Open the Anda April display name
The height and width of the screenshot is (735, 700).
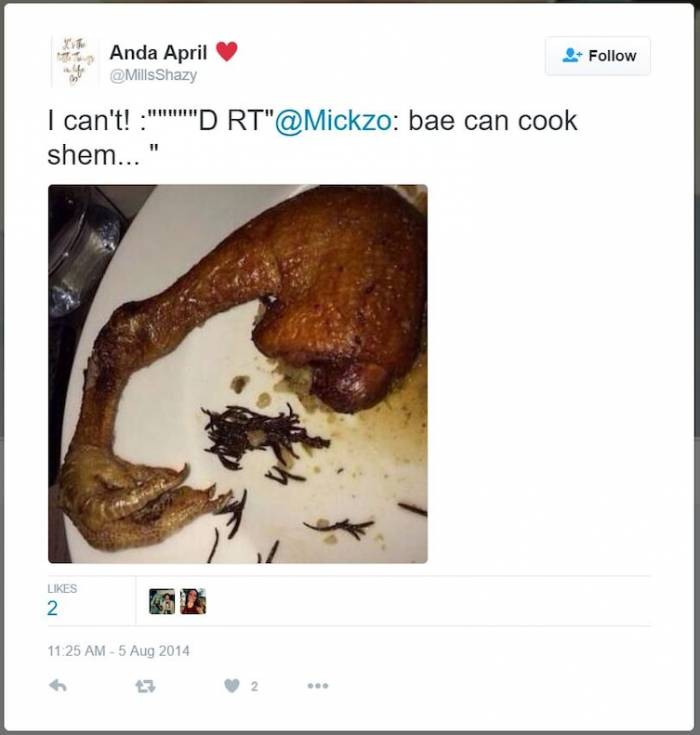[158, 52]
